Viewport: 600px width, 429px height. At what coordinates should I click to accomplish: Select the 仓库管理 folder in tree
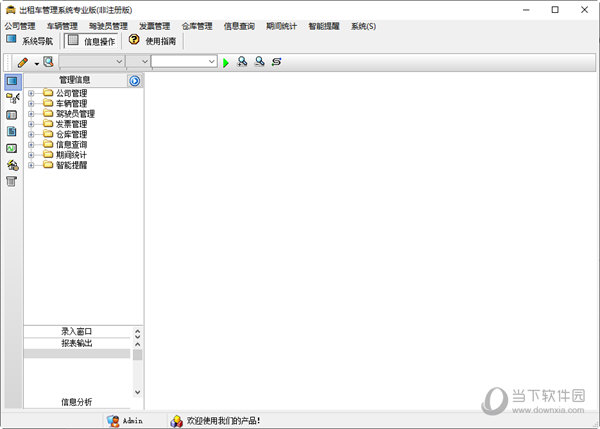71,134
